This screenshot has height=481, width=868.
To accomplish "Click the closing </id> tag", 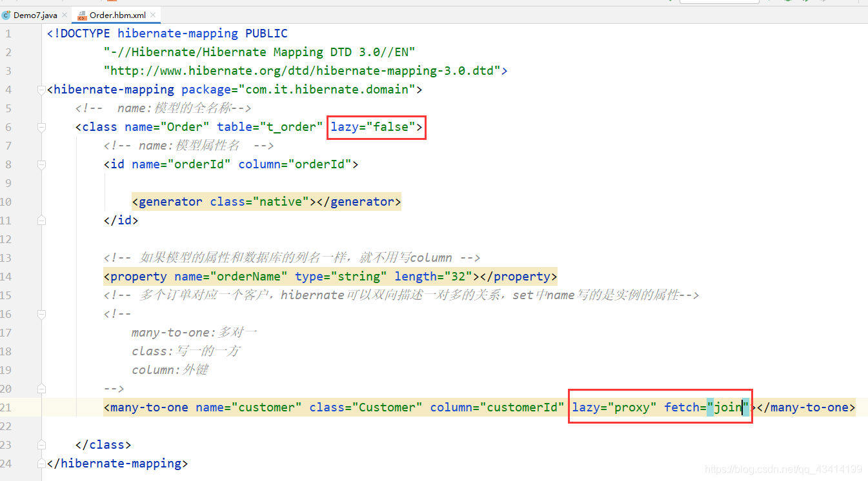I will tap(121, 221).
